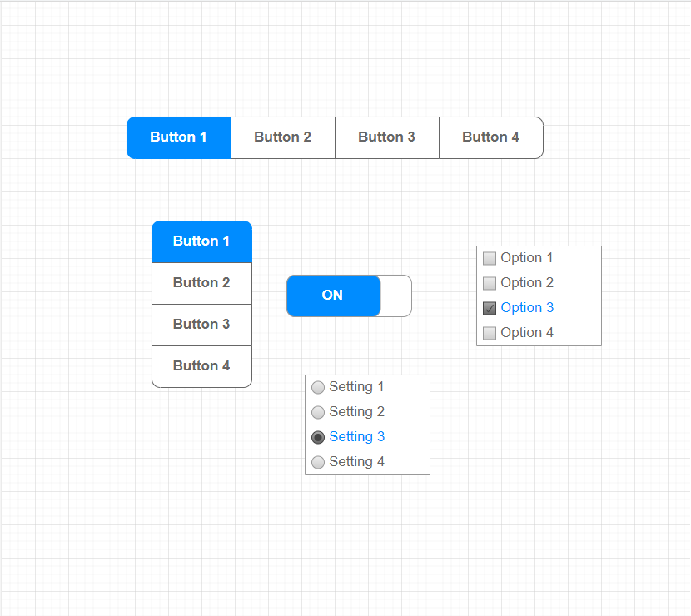
Task: Select Button 2 in vertical button stack
Action: click(201, 283)
